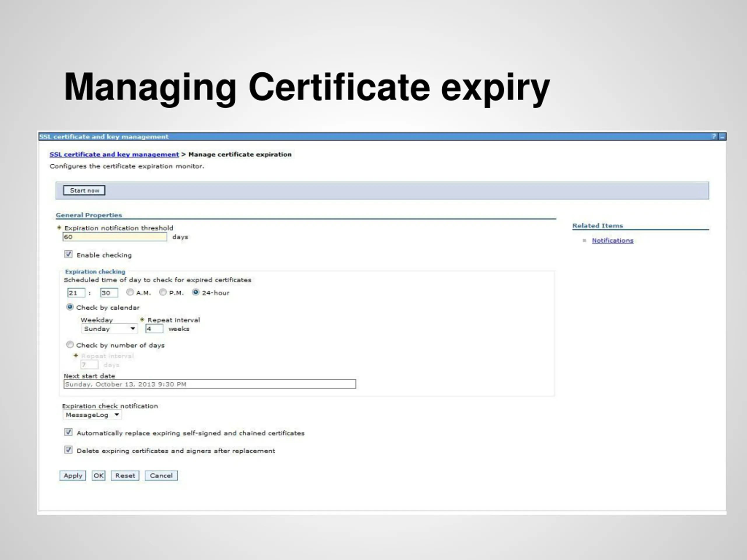The height and width of the screenshot is (560, 747).
Task: Click the minutes field showing 30
Action: point(109,293)
